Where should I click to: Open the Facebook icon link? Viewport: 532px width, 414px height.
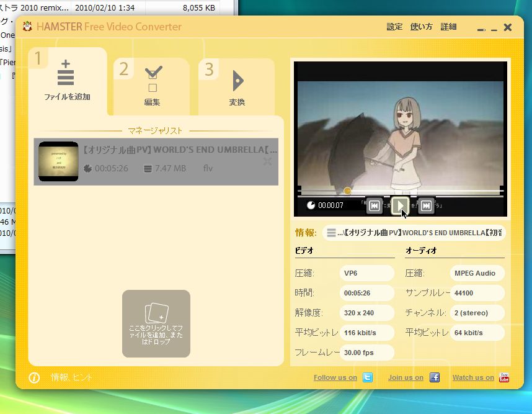coord(435,377)
